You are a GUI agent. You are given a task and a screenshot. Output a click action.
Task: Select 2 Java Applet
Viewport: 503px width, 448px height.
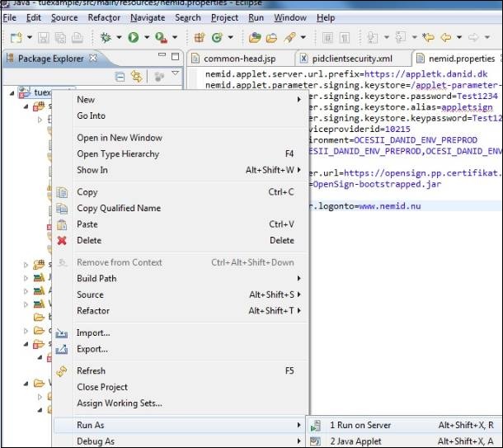404,441
